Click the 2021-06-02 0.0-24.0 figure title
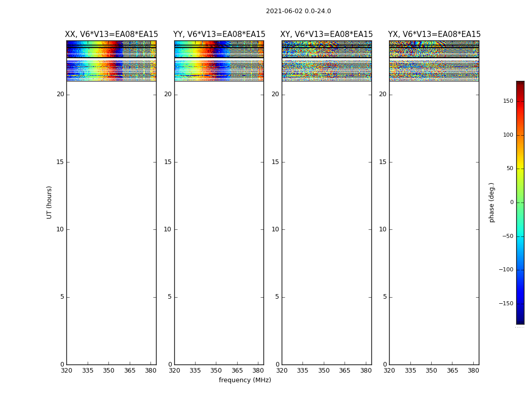532x405 pixels. tap(298, 11)
